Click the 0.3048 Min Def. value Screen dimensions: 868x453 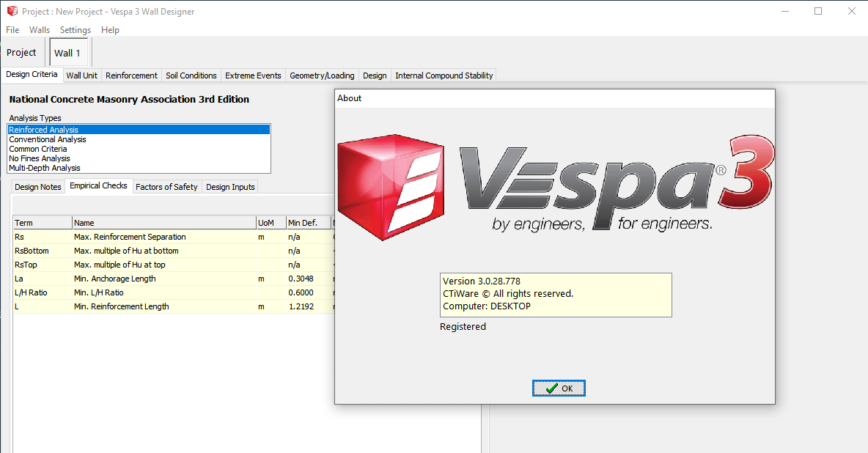[x=301, y=279]
